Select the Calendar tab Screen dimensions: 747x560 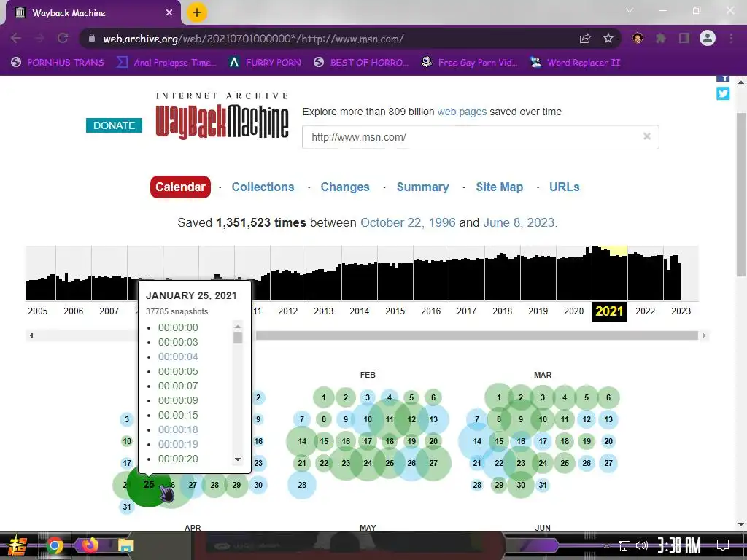click(x=180, y=187)
